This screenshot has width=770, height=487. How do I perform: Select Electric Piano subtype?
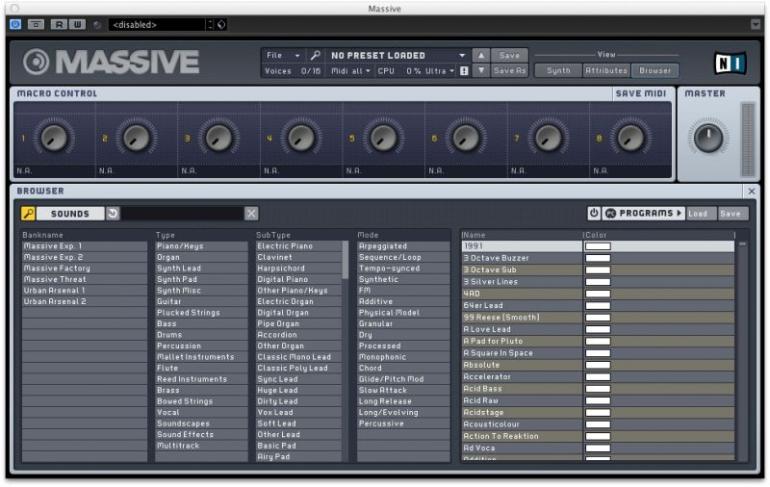click(299, 246)
